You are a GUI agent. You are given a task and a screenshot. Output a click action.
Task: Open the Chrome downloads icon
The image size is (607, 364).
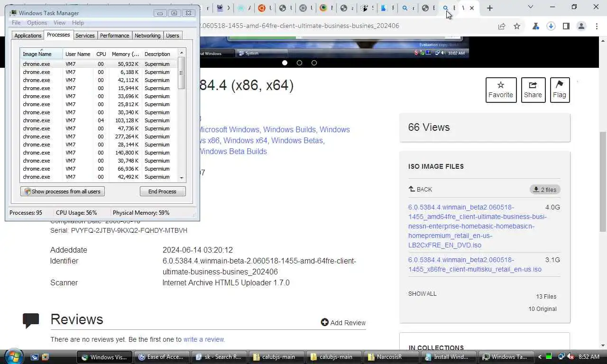[x=551, y=27]
